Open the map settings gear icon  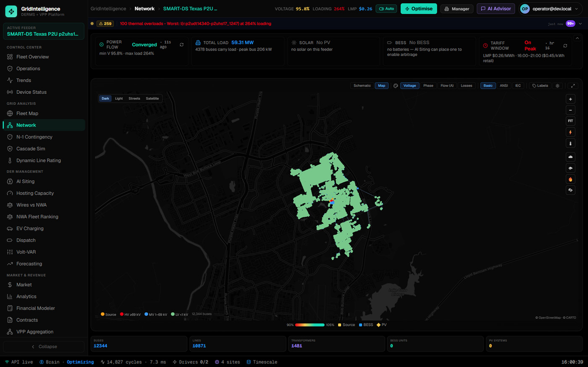558,86
